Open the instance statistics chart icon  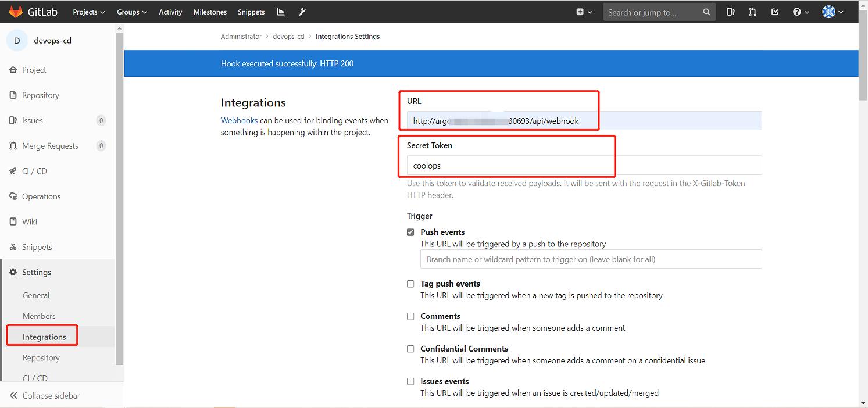click(x=281, y=12)
